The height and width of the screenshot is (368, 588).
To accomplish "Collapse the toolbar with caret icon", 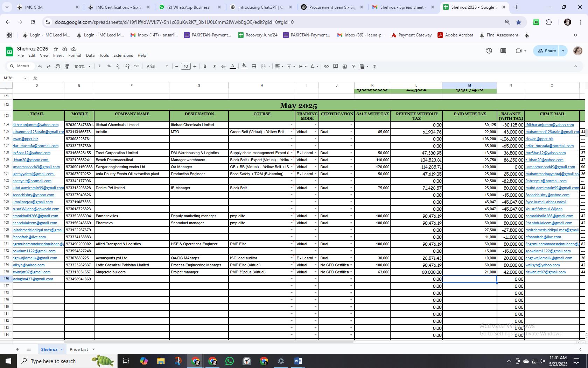I will [575, 66].
